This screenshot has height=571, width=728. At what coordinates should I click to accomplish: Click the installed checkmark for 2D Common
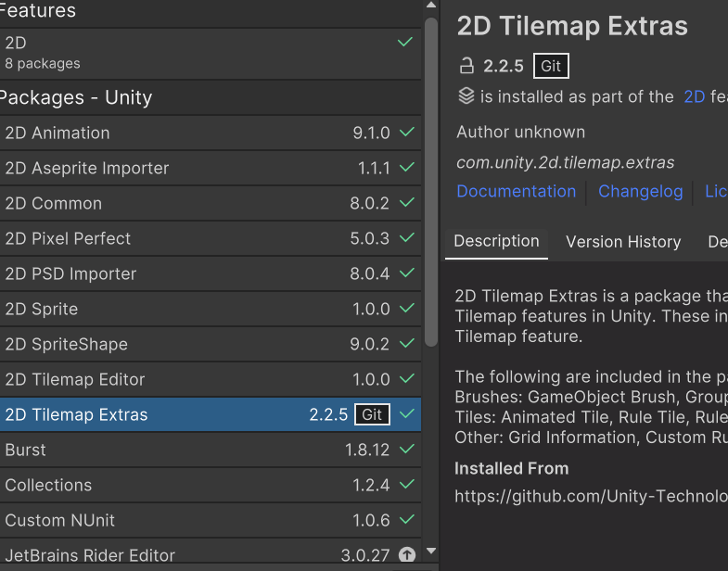[407, 202]
